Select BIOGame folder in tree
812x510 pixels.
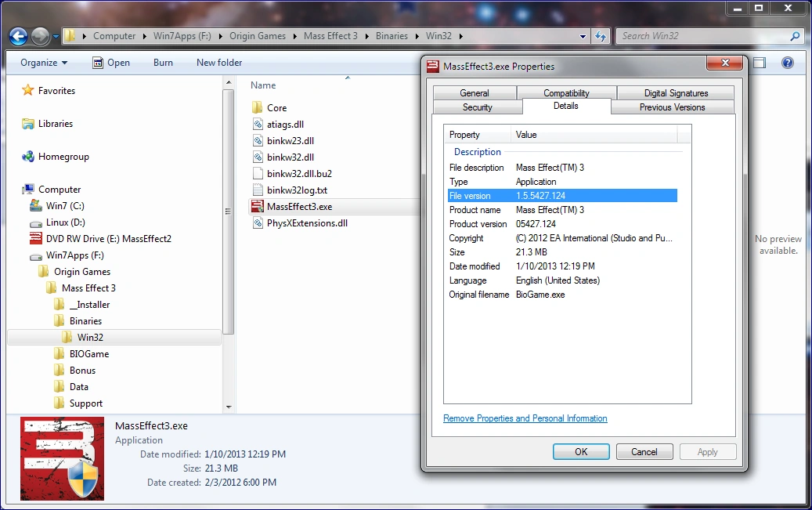(x=81, y=354)
